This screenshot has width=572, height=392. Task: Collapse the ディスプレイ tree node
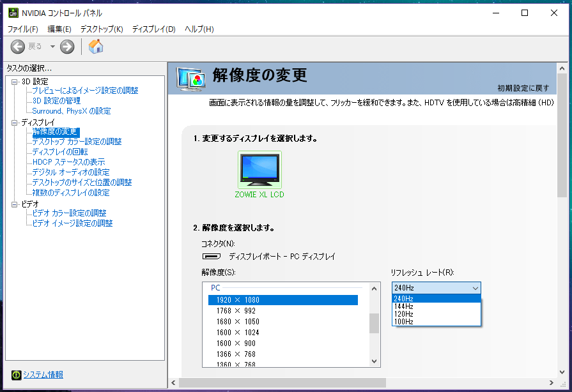click(x=15, y=122)
